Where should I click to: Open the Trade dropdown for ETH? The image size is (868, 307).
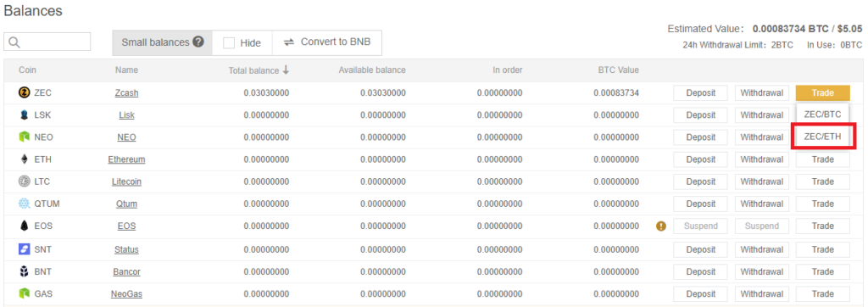tap(822, 159)
